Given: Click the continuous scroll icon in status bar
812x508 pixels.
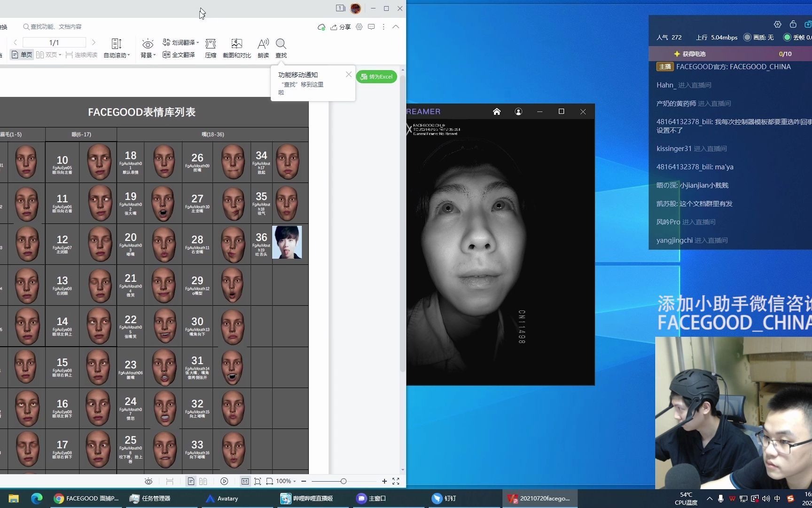Looking at the screenshot, I should click(170, 481).
